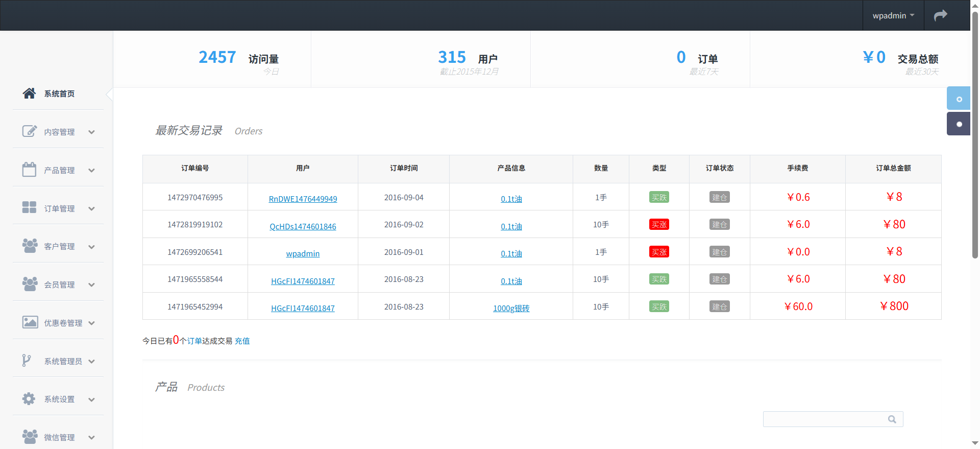Click the share arrow icon in top bar
The width and height of the screenshot is (980, 449).
(940, 15)
